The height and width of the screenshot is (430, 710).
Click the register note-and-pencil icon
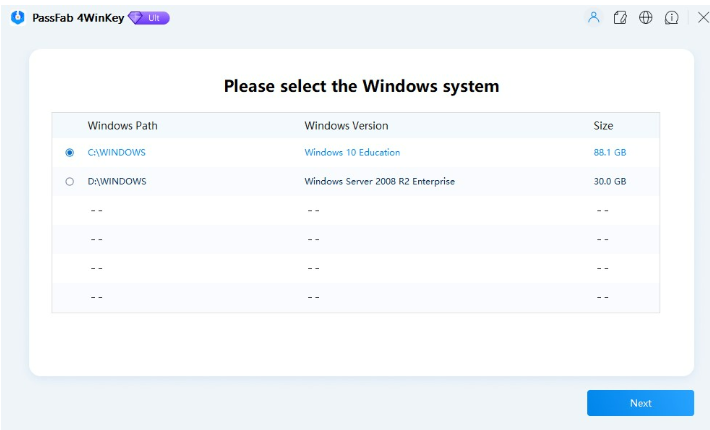coord(620,18)
